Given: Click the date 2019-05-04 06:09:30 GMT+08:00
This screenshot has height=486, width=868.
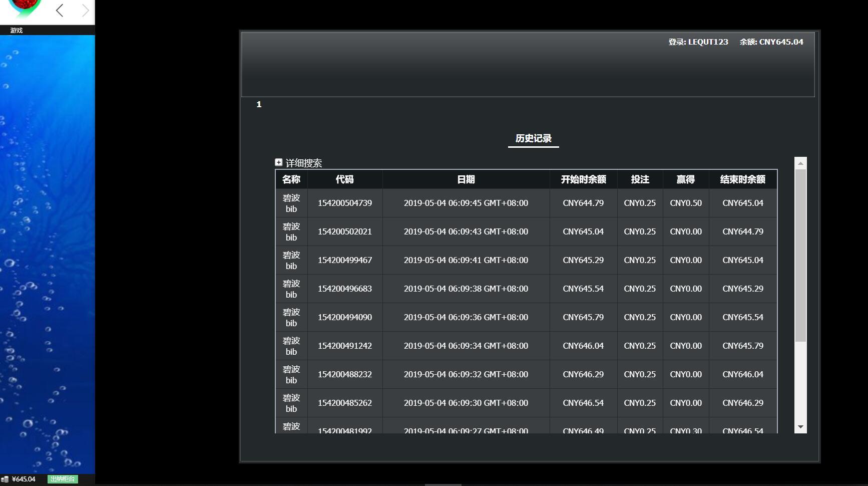Looking at the screenshot, I should pos(466,403).
